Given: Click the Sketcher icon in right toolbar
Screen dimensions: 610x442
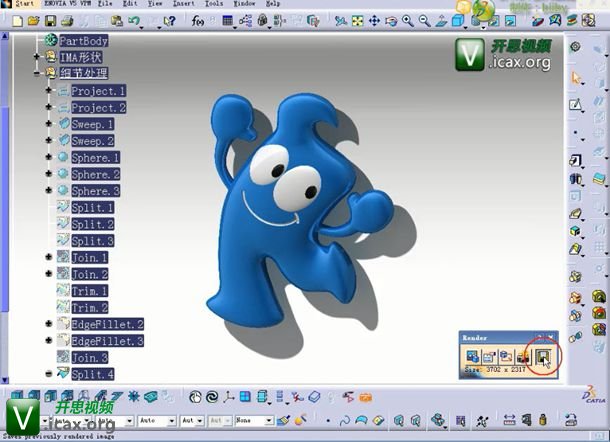Looking at the screenshot, I should 576,105.
